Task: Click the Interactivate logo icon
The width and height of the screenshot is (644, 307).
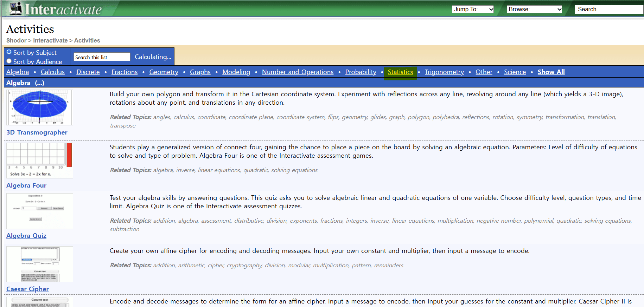Action: pyautogui.click(x=16, y=8)
